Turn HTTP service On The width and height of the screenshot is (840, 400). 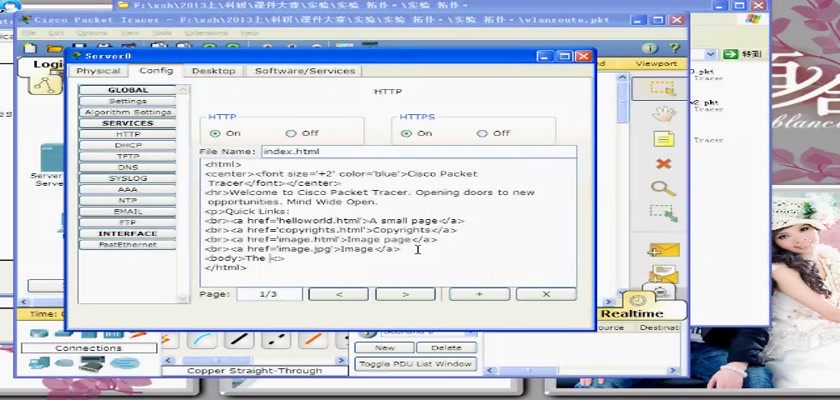tap(215, 133)
